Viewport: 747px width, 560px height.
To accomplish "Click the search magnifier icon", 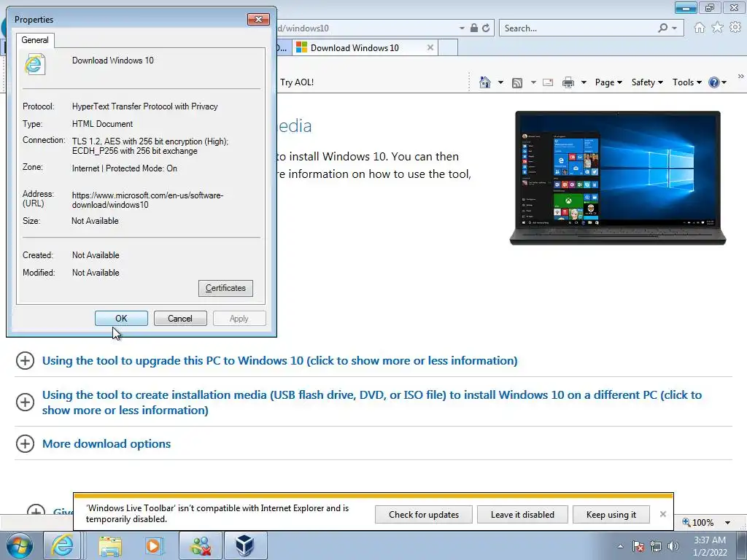I will tap(662, 28).
